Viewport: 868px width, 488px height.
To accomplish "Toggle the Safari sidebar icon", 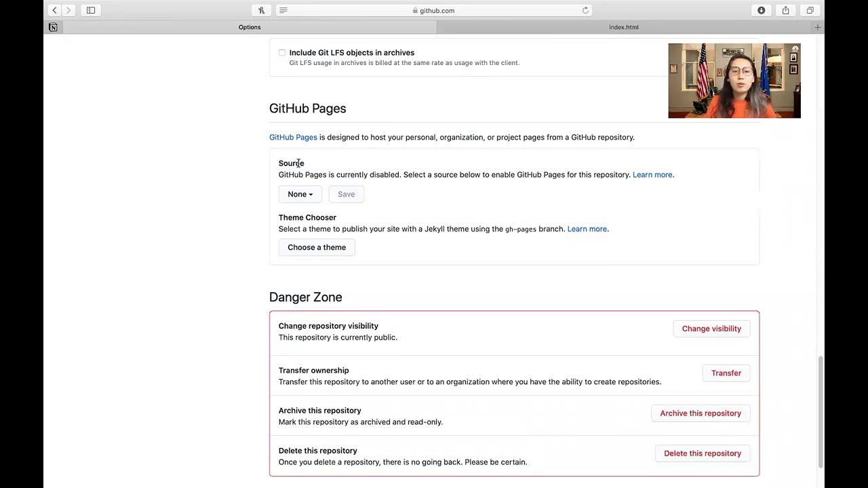I will coord(91,10).
